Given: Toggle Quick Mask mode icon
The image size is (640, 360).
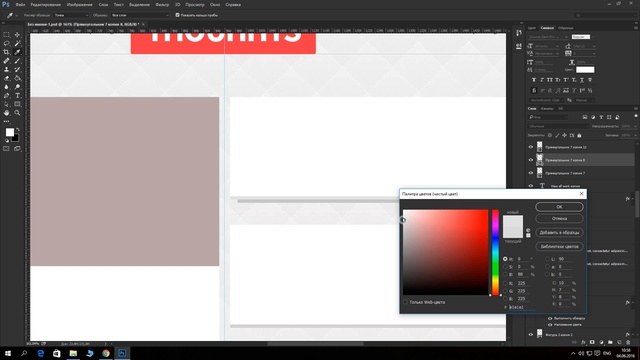Looking at the screenshot, I should pos(7,149).
